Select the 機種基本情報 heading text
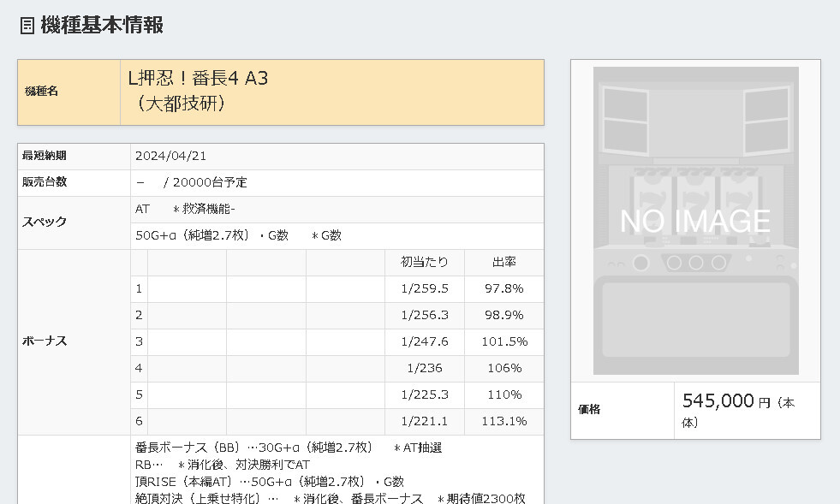Image resolution: width=840 pixels, height=504 pixels. pos(102,25)
